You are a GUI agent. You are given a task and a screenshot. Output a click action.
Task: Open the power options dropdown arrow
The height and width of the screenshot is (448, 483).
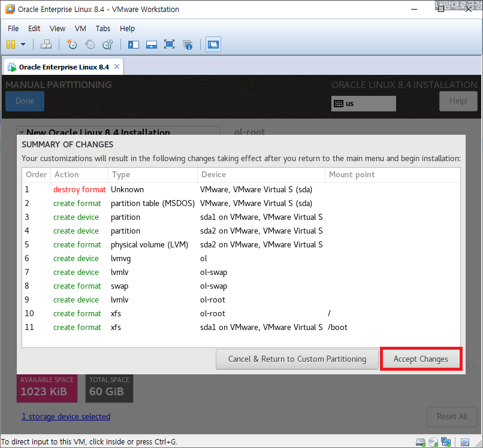pos(23,44)
